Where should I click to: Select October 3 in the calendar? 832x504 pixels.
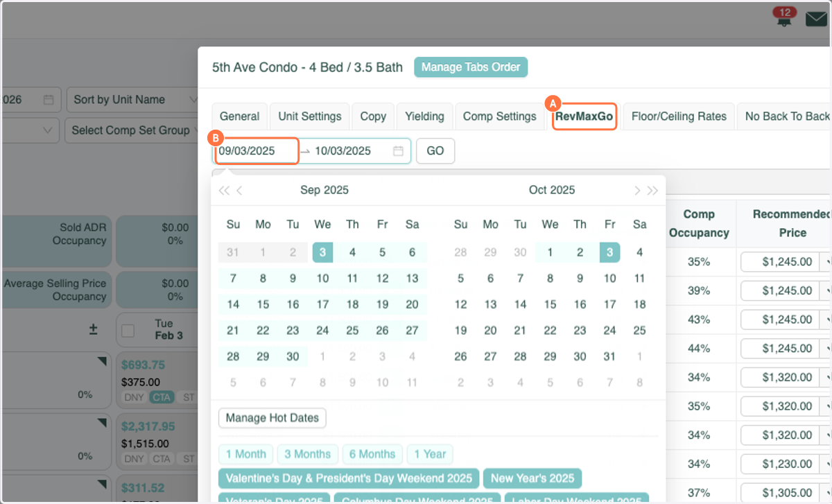point(609,252)
